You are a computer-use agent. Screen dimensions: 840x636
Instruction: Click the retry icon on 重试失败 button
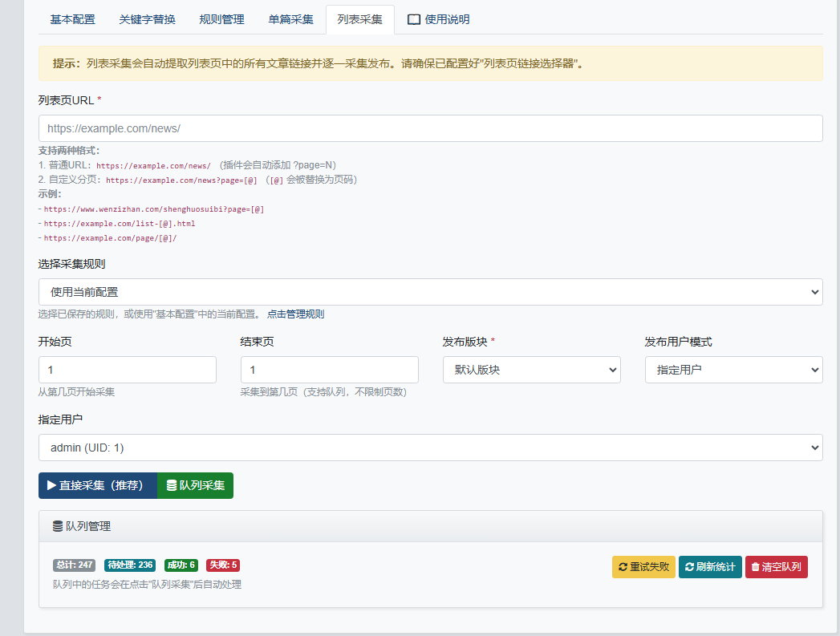point(623,567)
